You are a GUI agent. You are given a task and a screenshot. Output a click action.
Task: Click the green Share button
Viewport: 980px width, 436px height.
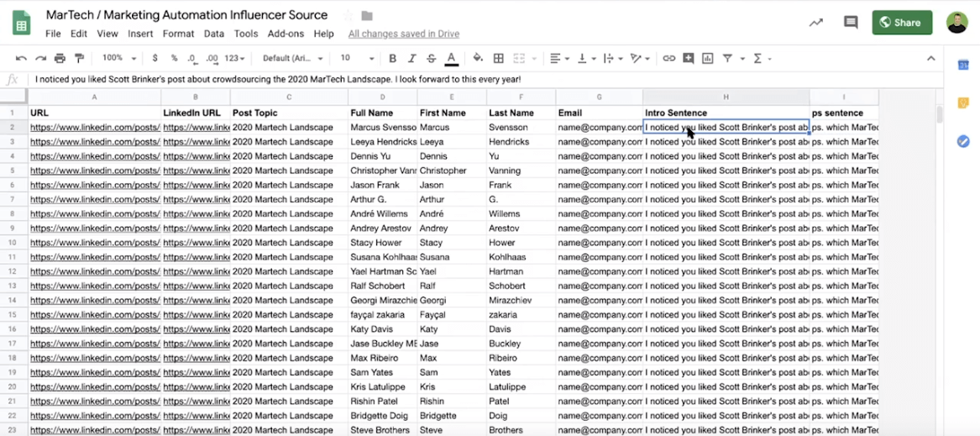tap(902, 23)
